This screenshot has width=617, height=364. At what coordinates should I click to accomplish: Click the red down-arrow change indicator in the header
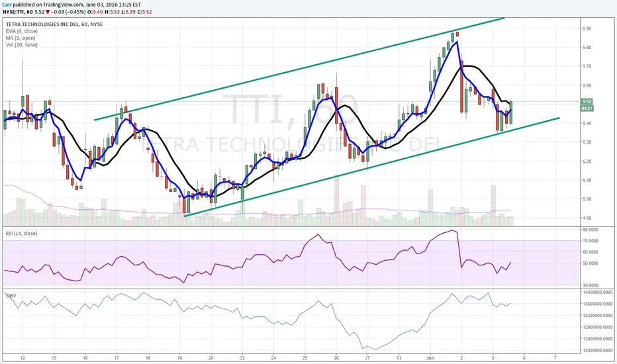pyautogui.click(x=48, y=12)
